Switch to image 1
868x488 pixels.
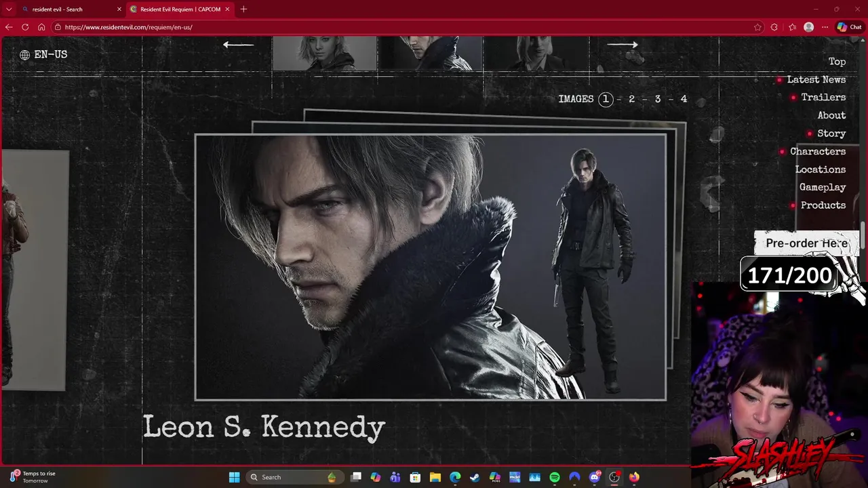click(606, 99)
